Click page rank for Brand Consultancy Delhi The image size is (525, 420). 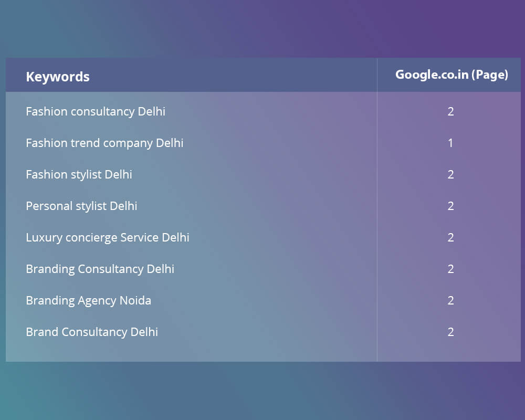pos(450,332)
